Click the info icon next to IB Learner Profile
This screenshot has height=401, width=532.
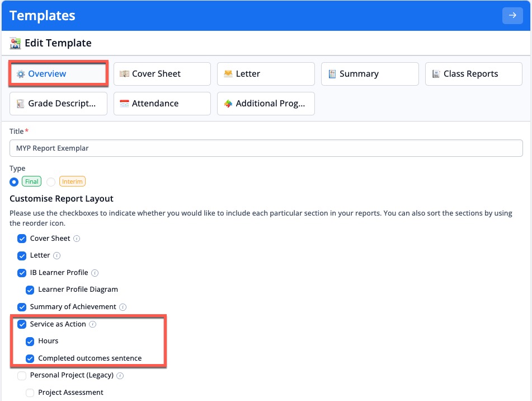(95, 273)
